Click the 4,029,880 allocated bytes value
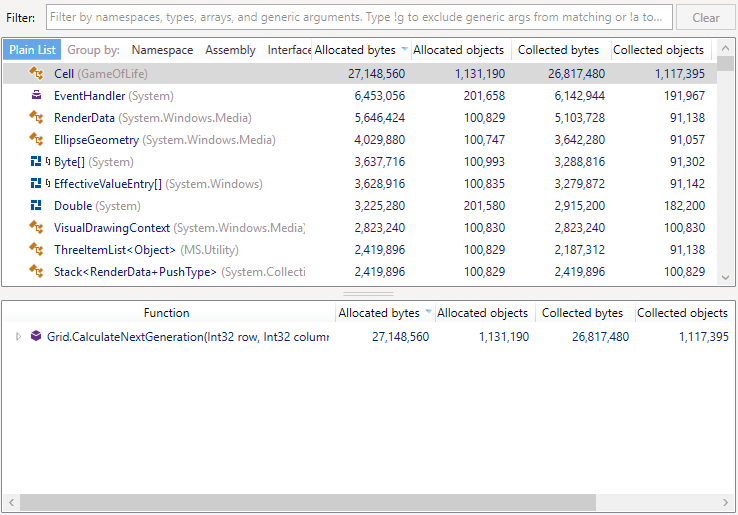 click(379, 140)
